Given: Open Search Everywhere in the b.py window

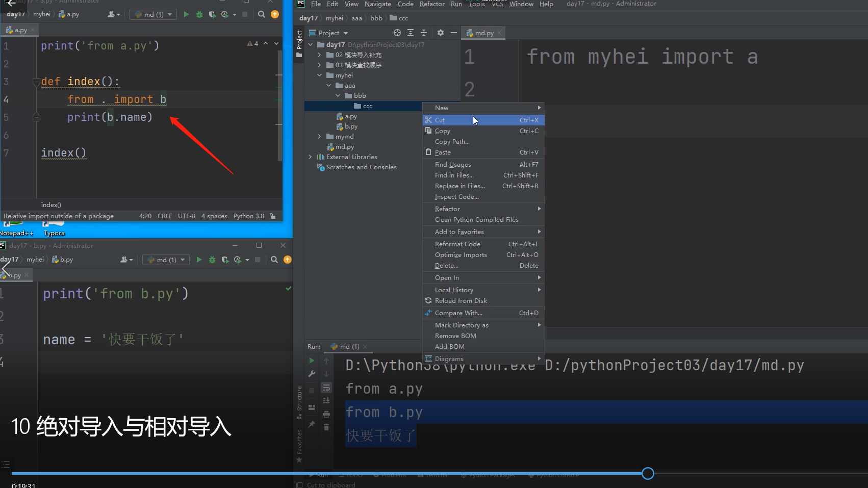Looking at the screenshot, I should pyautogui.click(x=274, y=260).
